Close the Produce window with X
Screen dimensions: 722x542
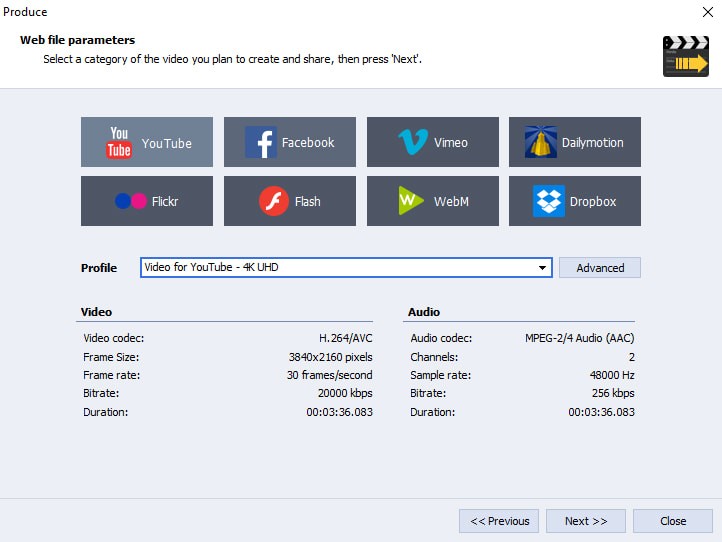[707, 12]
